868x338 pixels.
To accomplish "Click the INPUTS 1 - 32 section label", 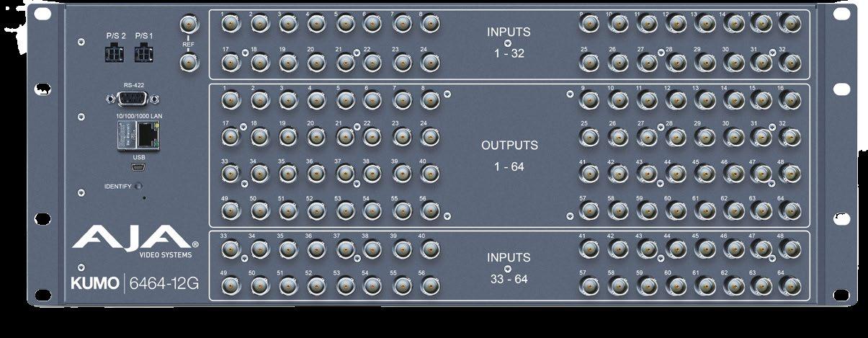I will pos(508,43).
